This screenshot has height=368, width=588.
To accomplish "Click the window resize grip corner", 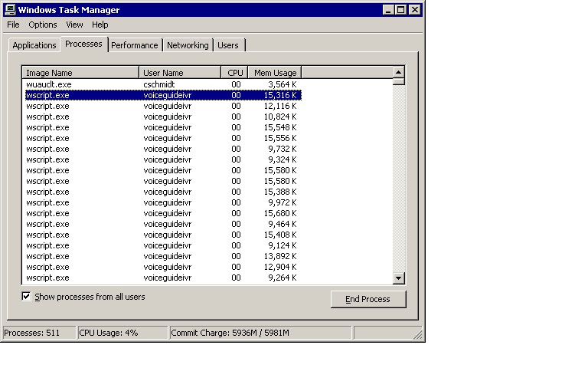I will (x=417, y=334).
